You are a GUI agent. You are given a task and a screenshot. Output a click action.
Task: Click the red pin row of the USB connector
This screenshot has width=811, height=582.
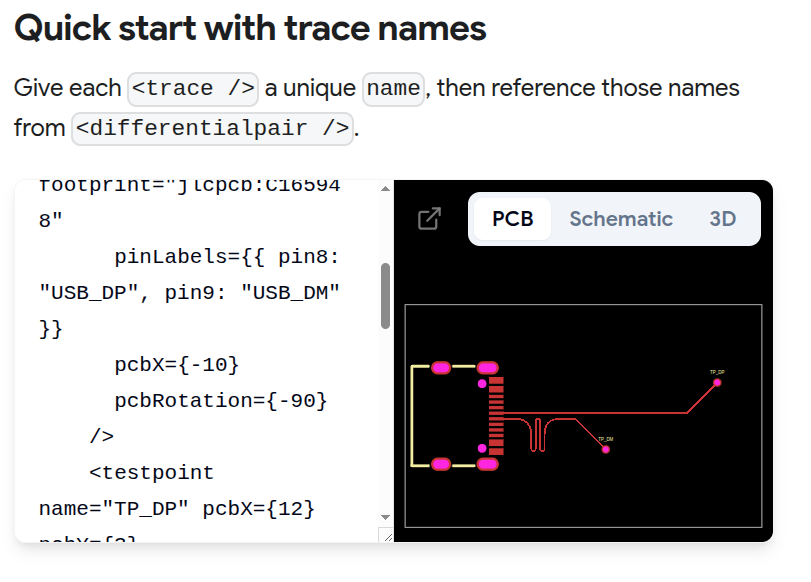496,416
